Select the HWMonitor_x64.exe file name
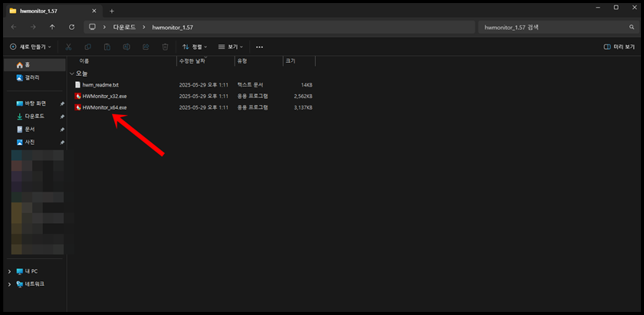Viewport: 644px width, 315px height. pyautogui.click(x=105, y=107)
